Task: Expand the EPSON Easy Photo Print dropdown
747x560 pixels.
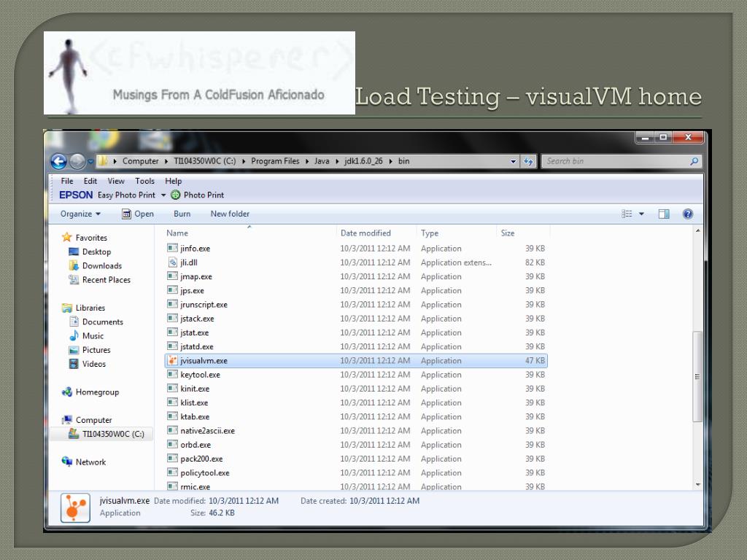Action: 163,195
